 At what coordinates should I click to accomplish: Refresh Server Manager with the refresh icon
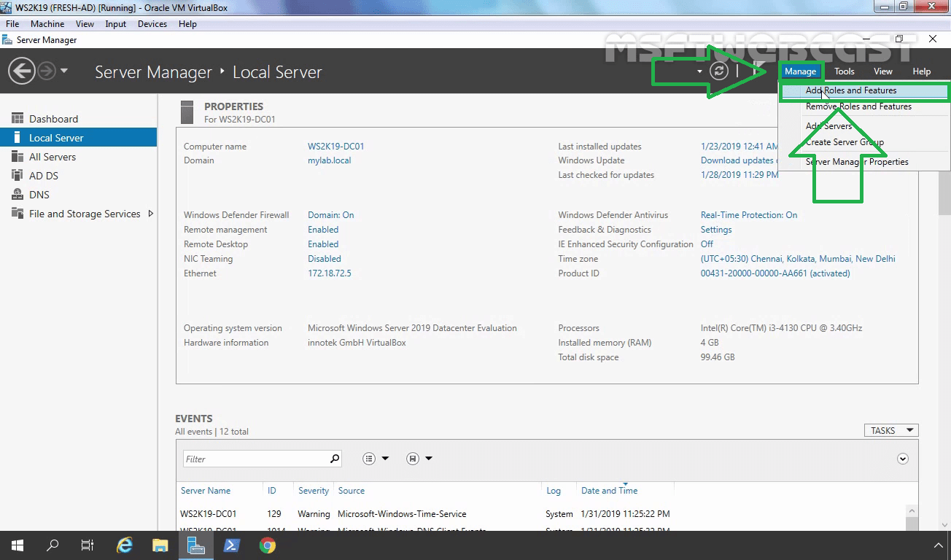[x=719, y=71]
